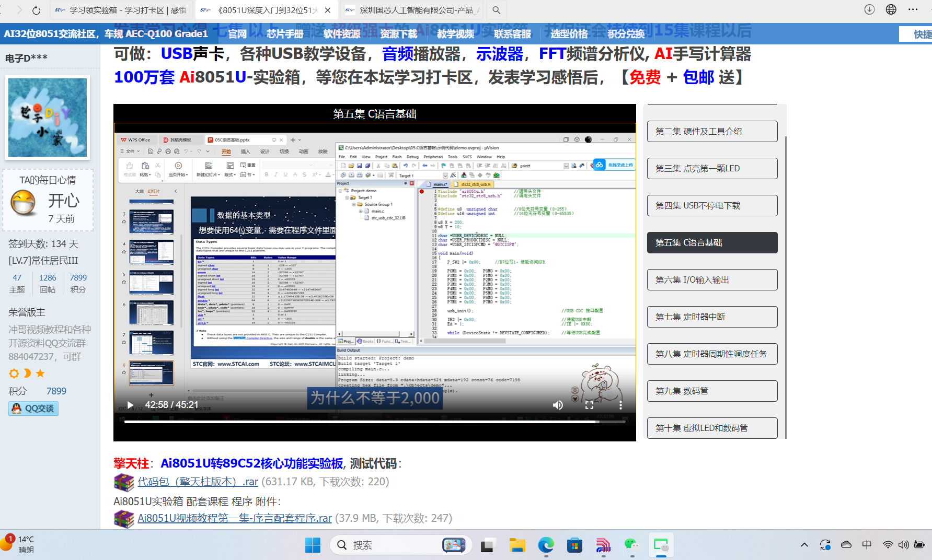Image resolution: width=932 pixels, height=560 pixels.
Task: Play the video with the play button
Action: pos(130,405)
